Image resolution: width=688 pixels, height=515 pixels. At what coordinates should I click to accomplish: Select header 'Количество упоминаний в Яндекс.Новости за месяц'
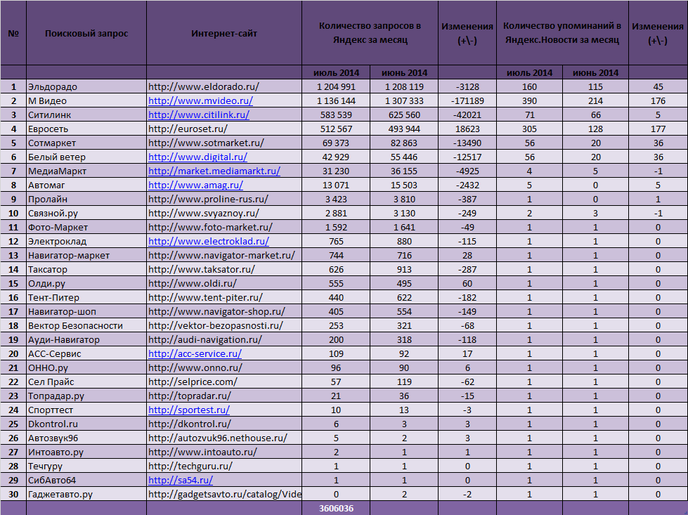click(x=562, y=33)
